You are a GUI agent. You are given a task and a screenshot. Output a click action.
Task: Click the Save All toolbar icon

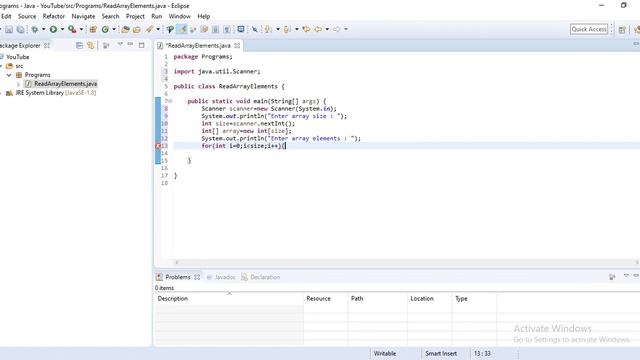click(20, 29)
